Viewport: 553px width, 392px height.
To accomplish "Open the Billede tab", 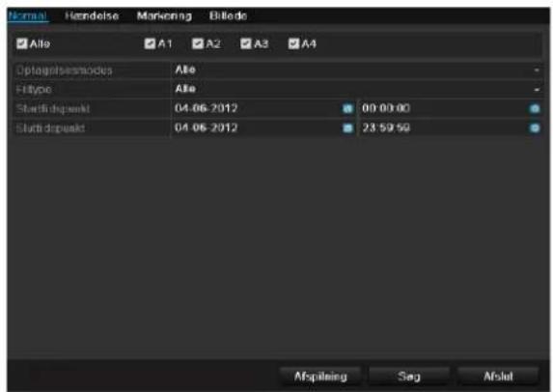I will pyautogui.click(x=228, y=15).
